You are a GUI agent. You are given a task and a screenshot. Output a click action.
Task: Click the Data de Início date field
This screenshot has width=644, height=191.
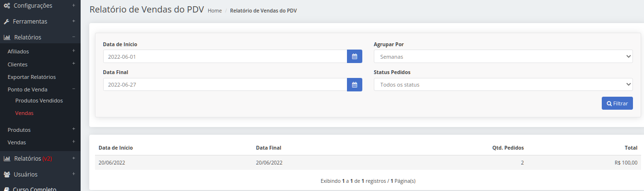click(225, 56)
